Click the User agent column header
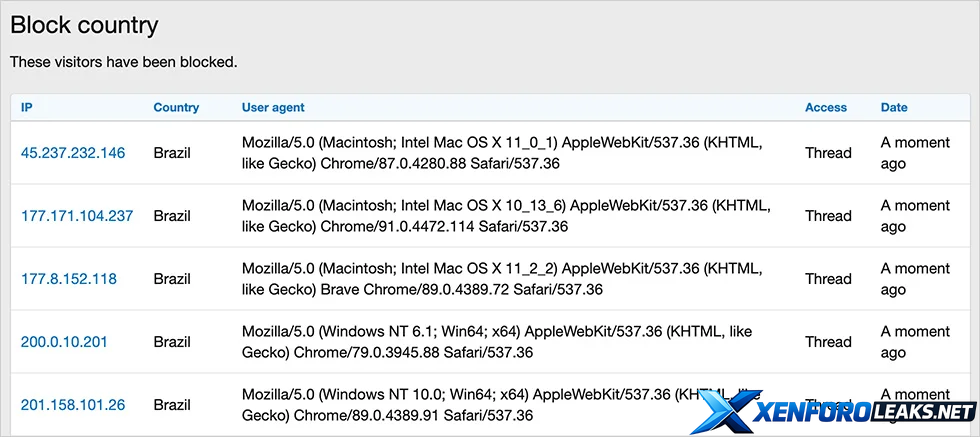980x437 pixels. click(273, 107)
